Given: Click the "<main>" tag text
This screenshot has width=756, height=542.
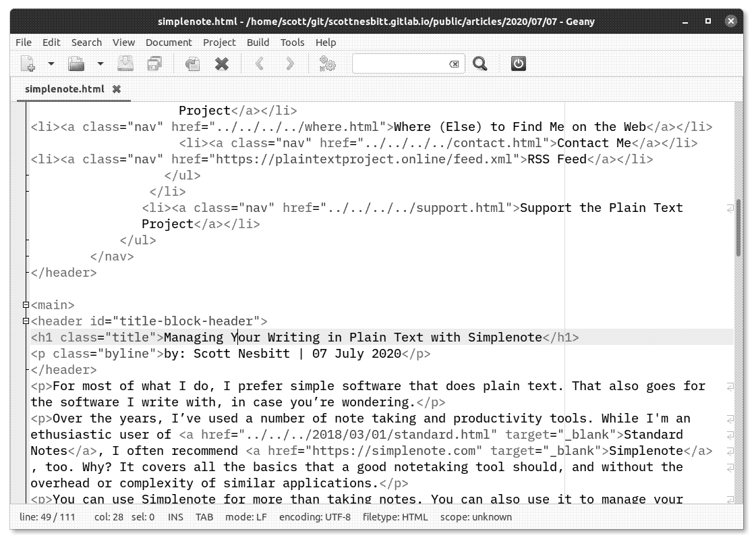Looking at the screenshot, I should point(53,305).
